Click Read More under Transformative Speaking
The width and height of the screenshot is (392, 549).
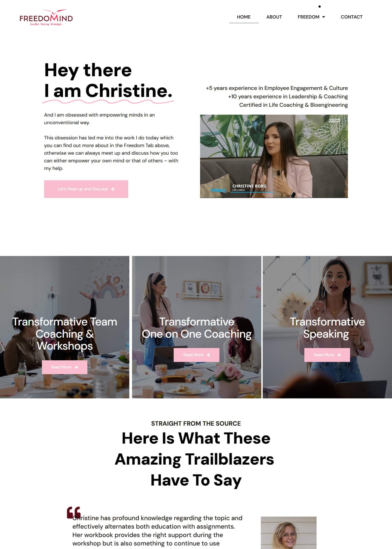(327, 355)
